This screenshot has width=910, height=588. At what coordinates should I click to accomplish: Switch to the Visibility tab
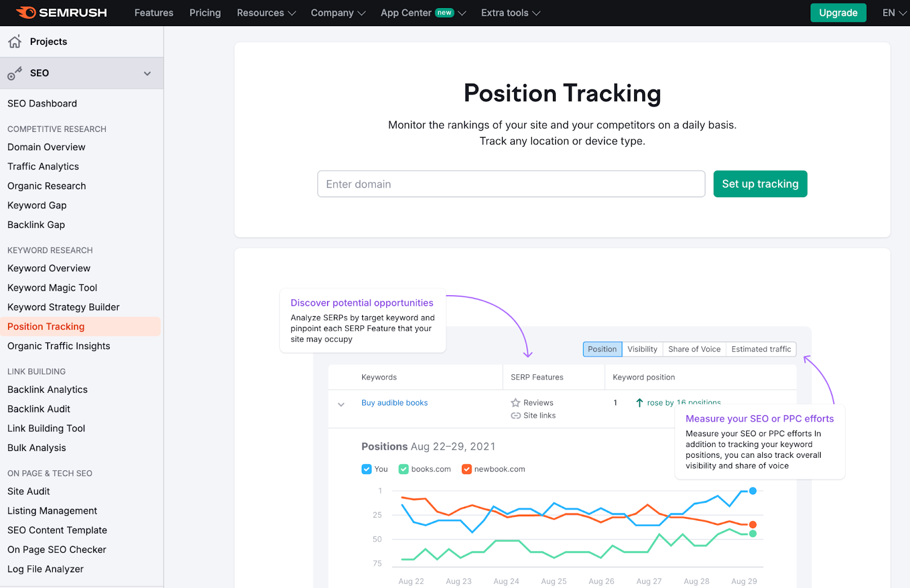642,349
